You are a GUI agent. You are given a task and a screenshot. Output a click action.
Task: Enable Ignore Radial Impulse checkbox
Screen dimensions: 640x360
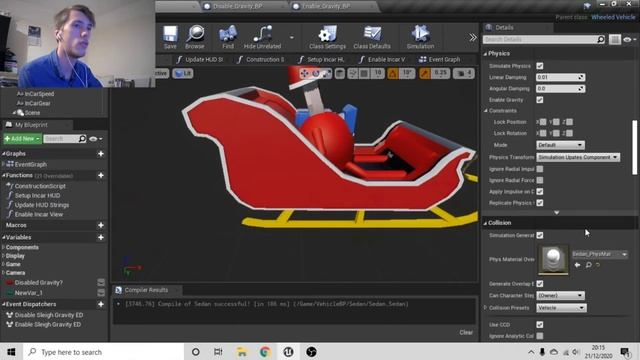[540, 169]
